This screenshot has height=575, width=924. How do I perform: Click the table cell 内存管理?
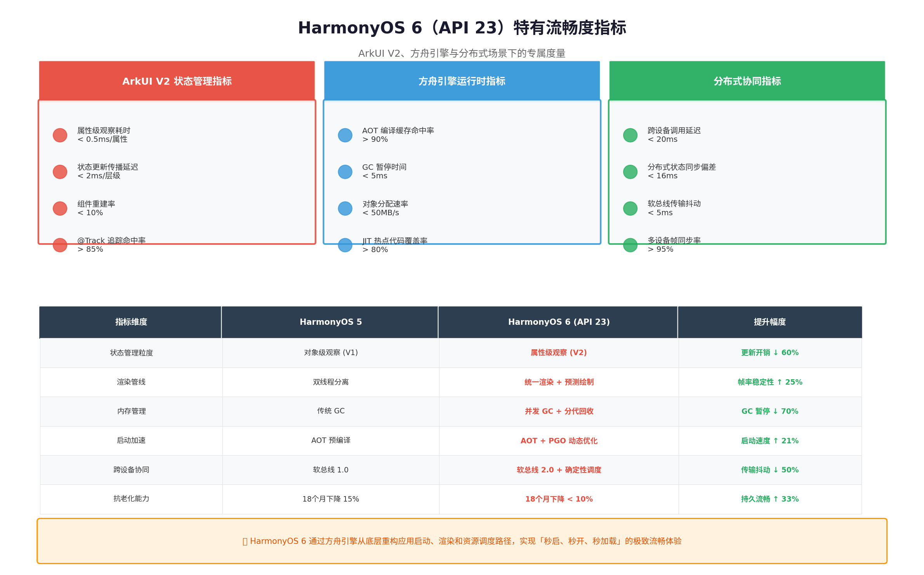pos(131,411)
